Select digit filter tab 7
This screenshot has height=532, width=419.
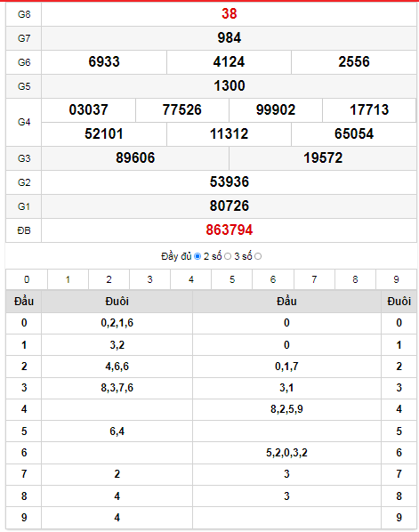coord(314,279)
